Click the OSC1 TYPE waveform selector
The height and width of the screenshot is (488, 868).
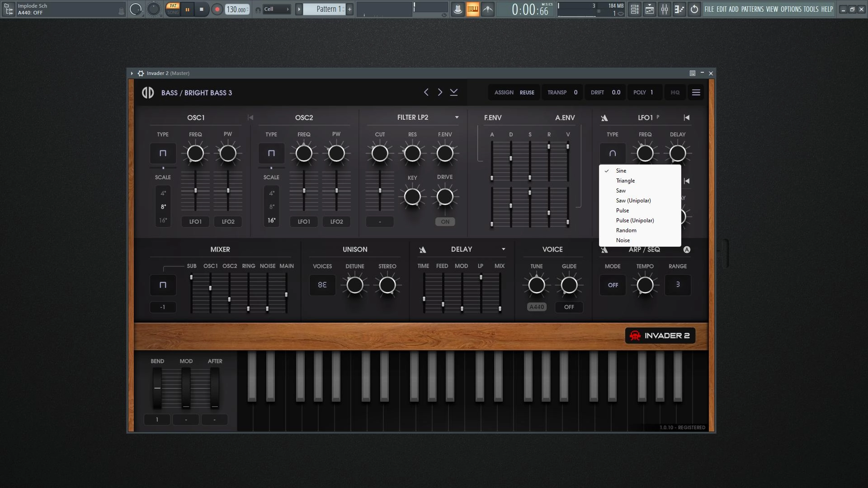[163, 154]
